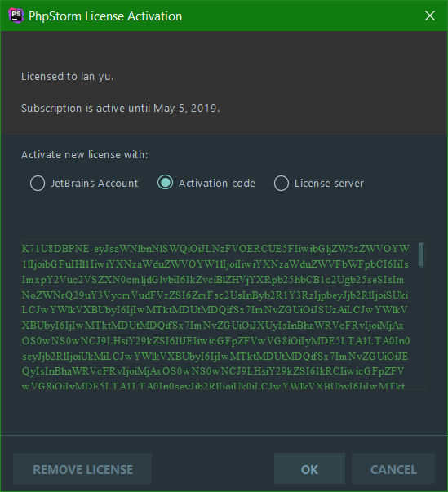Select the JetBrains Account radio button
The width and height of the screenshot is (448, 492).
click(x=38, y=183)
